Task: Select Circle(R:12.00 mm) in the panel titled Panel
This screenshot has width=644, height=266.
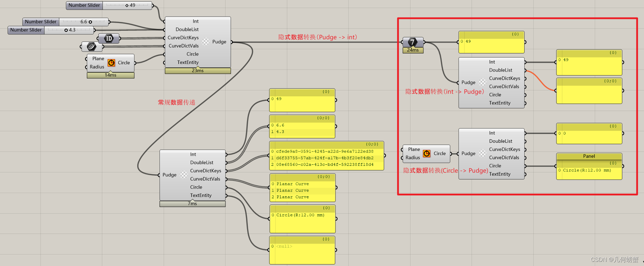Action: coord(587,170)
